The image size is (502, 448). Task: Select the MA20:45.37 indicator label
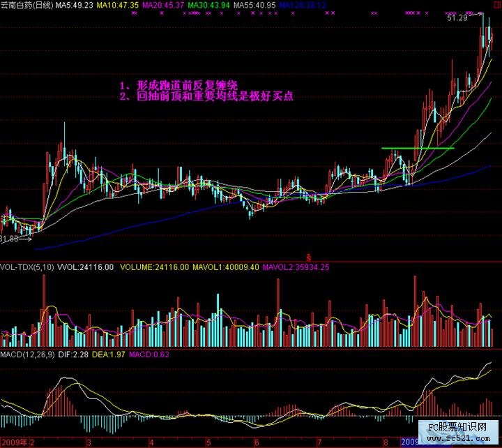pyautogui.click(x=162, y=5)
